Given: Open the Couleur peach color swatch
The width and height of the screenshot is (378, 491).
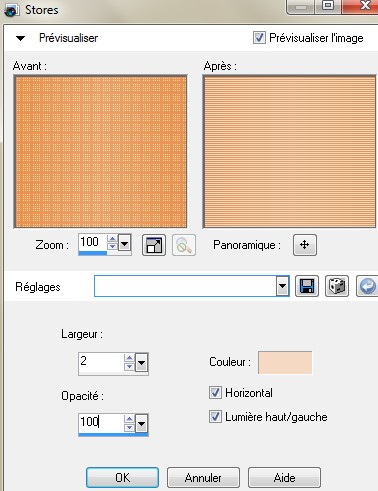Looking at the screenshot, I should tap(285, 362).
